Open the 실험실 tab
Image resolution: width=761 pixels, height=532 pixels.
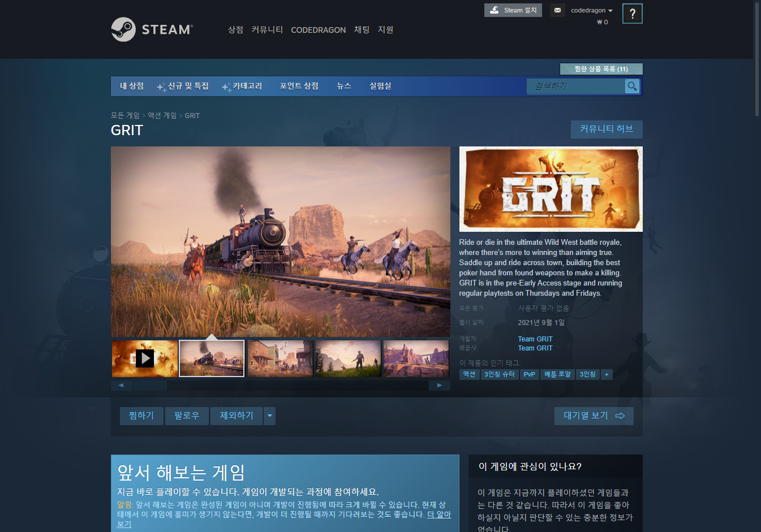coord(380,86)
